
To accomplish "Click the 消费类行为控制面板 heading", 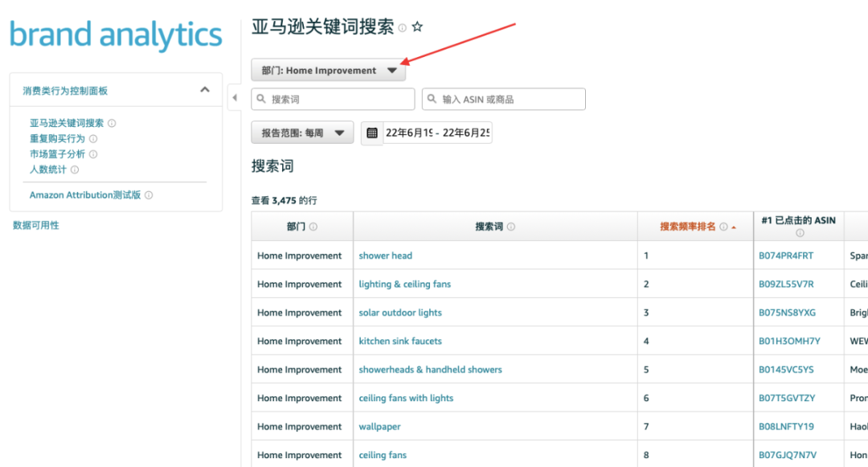I will (65, 91).
